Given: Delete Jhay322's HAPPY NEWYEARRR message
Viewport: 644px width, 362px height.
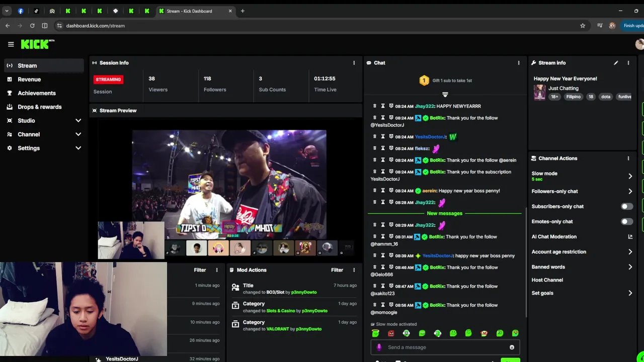Looking at the screenshot, I should click(374, 106).
